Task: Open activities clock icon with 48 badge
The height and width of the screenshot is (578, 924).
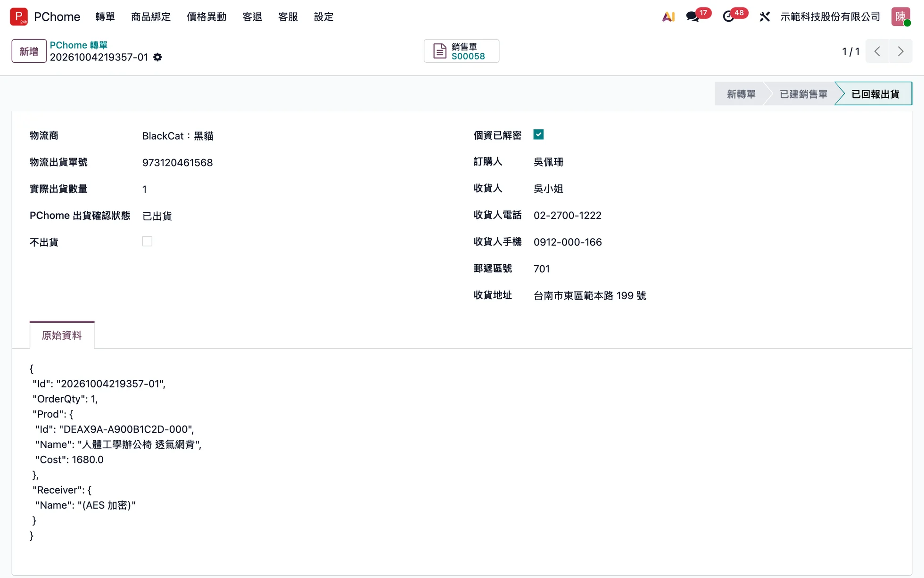Action: point(728,17)
